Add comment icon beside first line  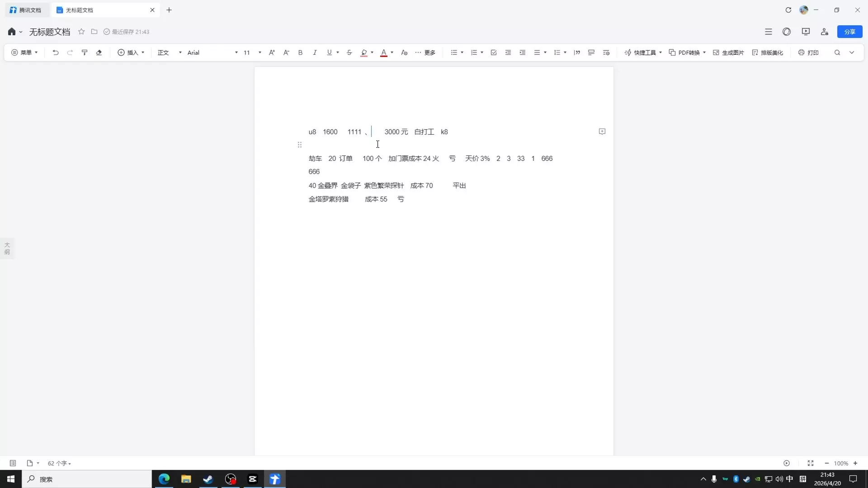(x=602, y=131)
